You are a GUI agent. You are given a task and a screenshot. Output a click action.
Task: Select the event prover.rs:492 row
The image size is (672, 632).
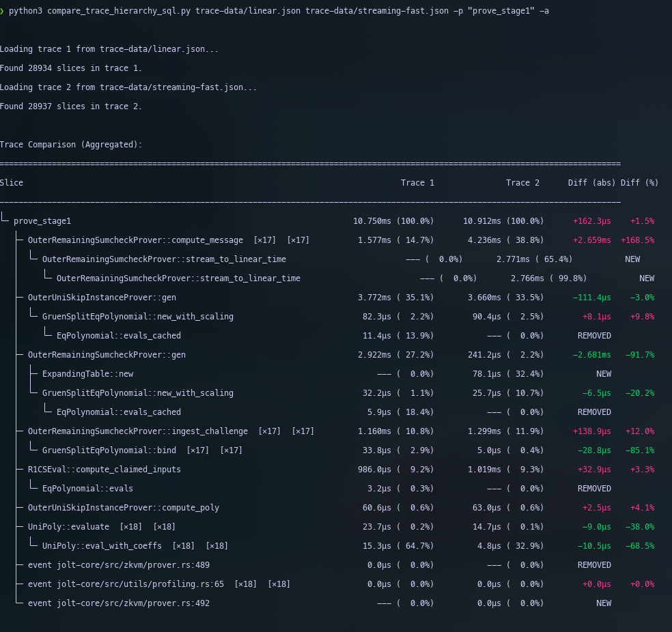coord(119,603)
